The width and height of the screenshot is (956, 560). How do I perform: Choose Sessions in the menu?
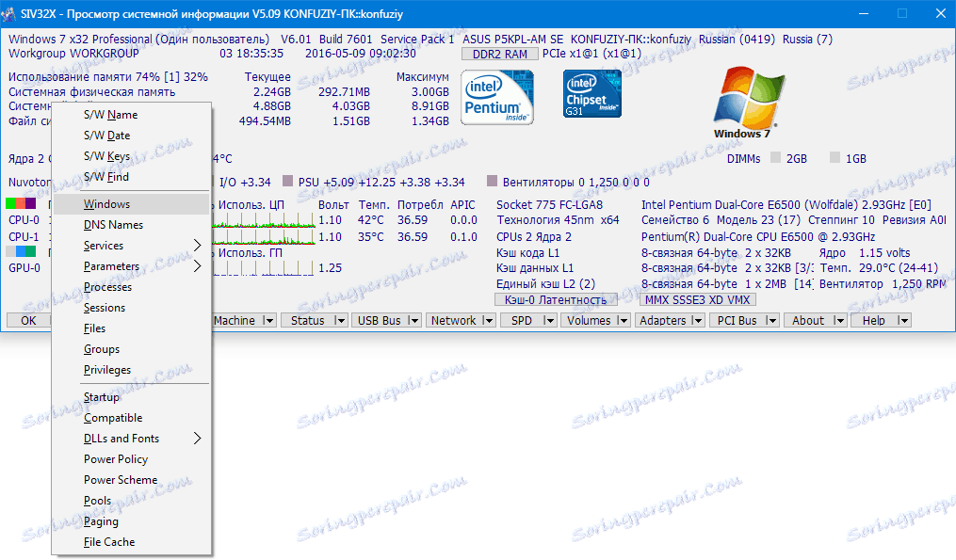132,308
